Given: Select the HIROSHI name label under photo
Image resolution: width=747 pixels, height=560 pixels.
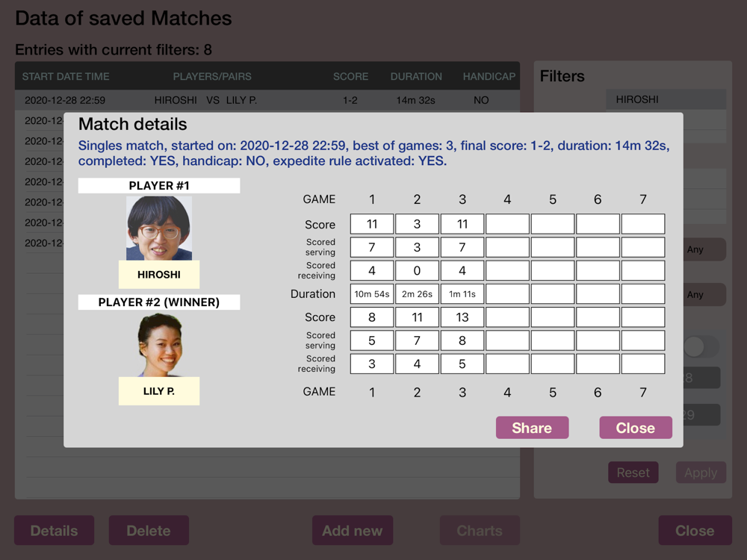Looking at the screenshot, I should click(159, 274).
